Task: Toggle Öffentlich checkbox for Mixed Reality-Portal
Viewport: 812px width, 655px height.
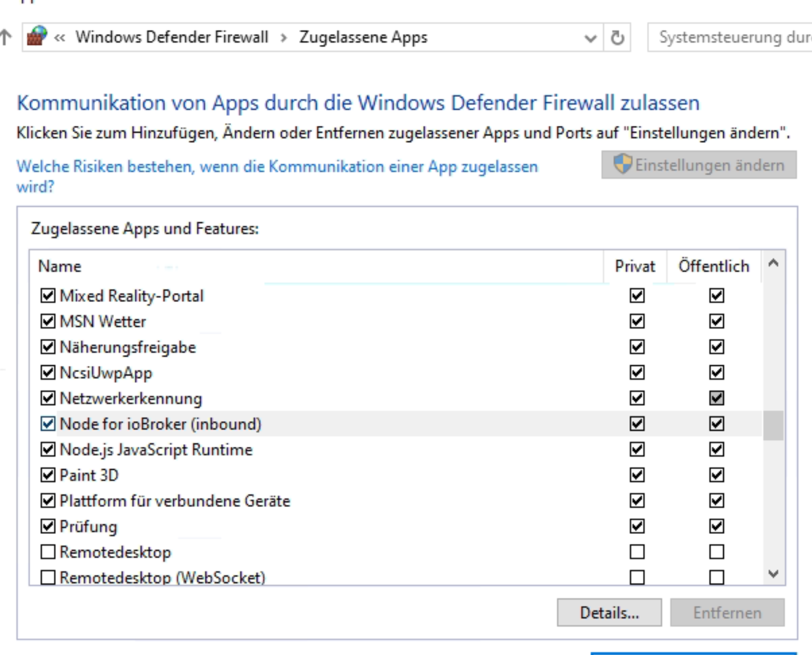Action: [717, 295]
